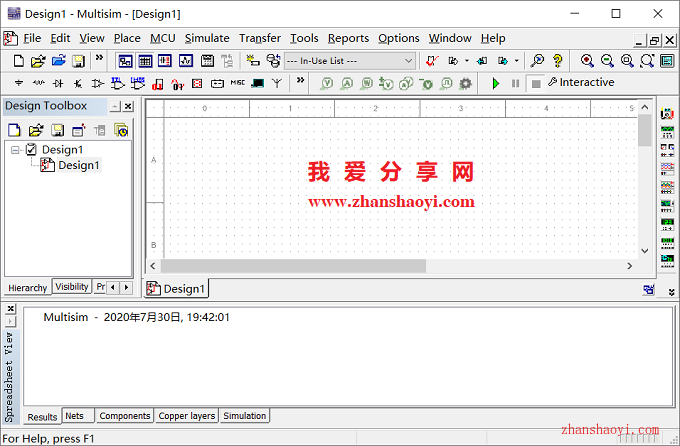The width and height of the screenshot is (680, 446).
Task: Open the Grapher toolbar icon
Action: point(186,61)
